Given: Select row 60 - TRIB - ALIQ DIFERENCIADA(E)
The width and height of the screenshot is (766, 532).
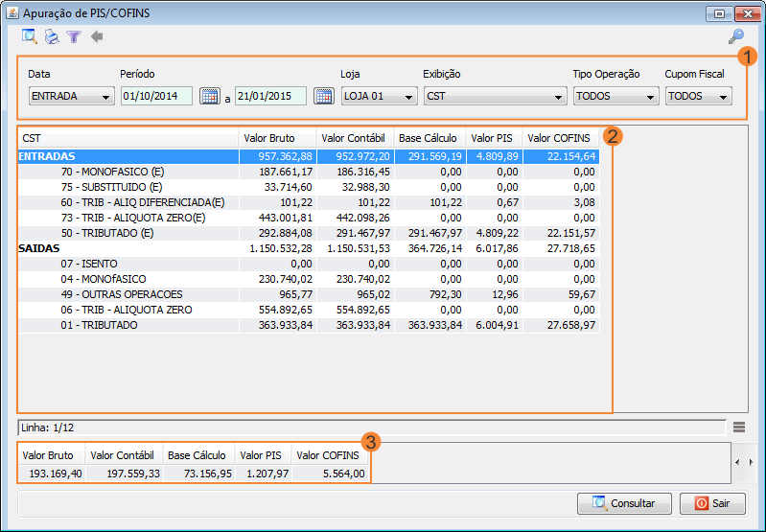Looking at the screenshot, I should 309,202.
